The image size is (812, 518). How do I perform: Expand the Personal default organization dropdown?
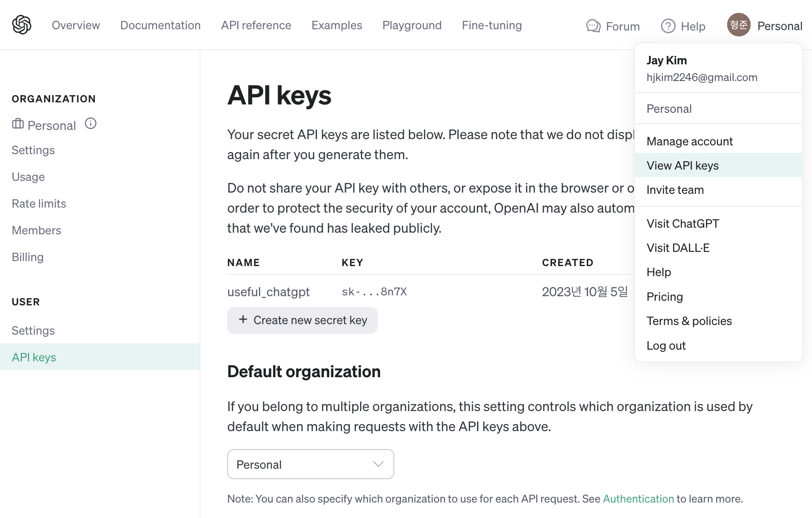(x=310, y=464)
